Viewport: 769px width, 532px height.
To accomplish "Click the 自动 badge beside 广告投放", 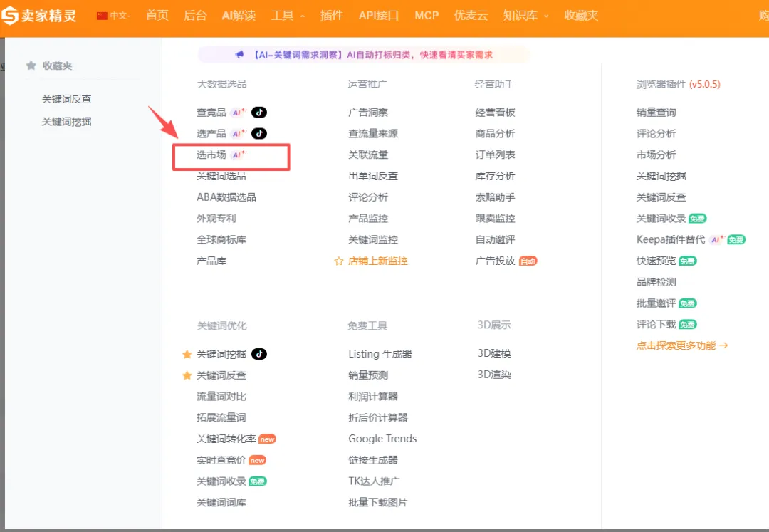I will pos(528,261).
